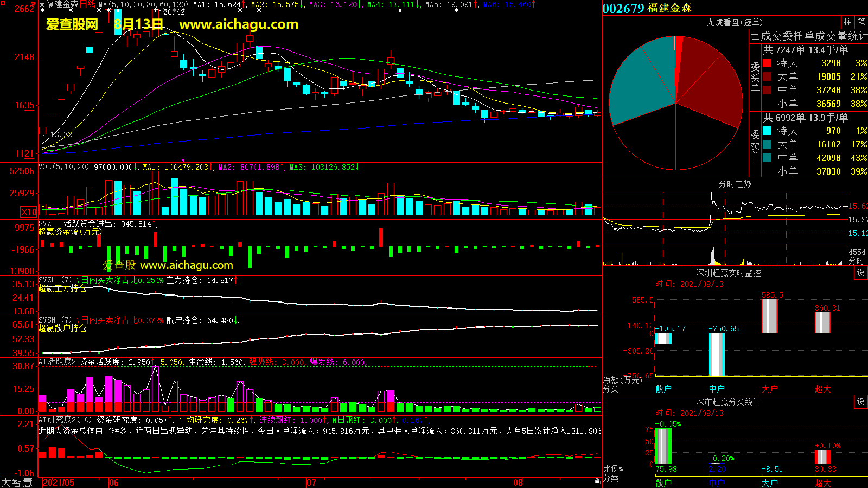Open 设 settings for 深圳超赢实时监控 panel

pos(861,273)
